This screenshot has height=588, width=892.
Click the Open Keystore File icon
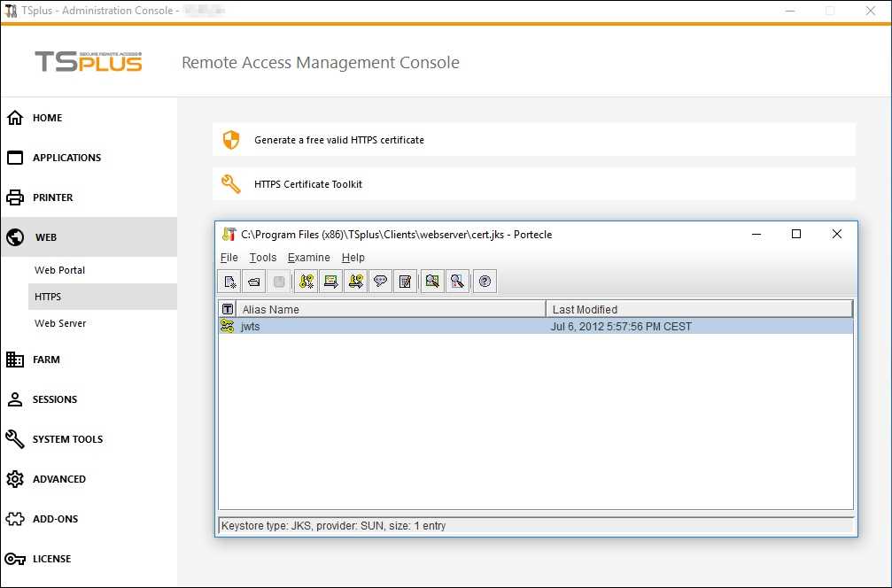[254, 281]
